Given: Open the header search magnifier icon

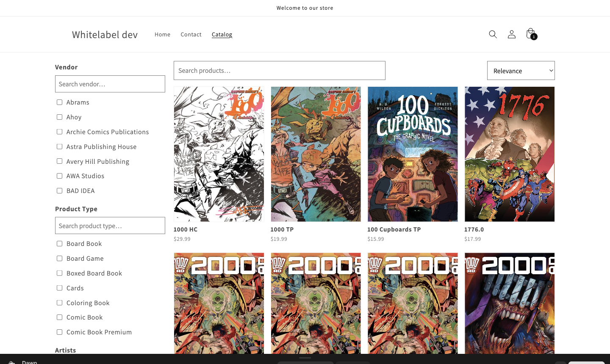Looking at the screenshot, I should [493, 34].
